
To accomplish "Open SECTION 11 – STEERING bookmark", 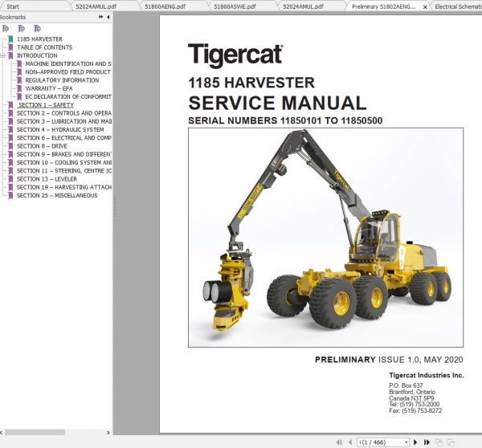I will [64, 170].
